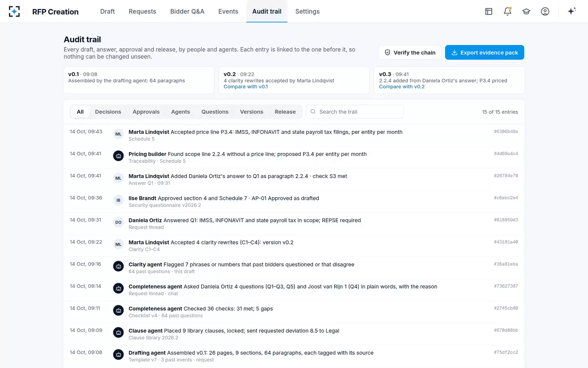Click Verify the chain button
The image size is (588, 368).
point(410,52)
